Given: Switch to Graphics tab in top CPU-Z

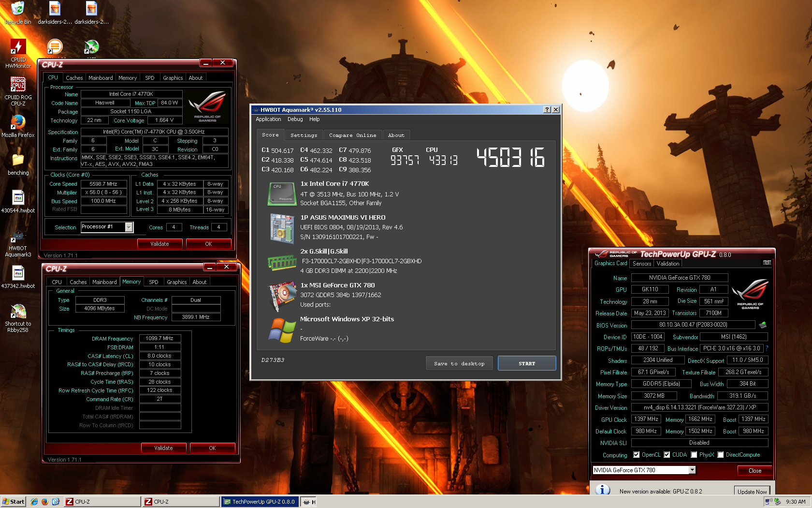Looking at the screenshot, I should [x=173, y=78].
